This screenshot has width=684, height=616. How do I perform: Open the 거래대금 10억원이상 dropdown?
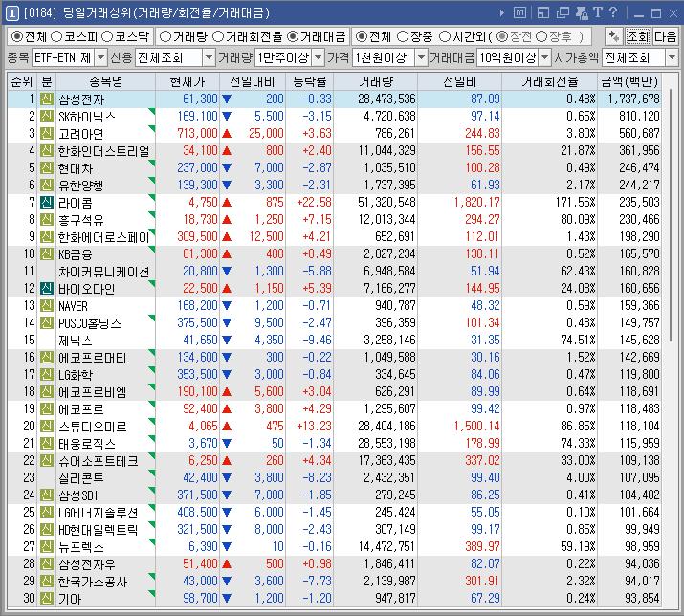[545, 57]
